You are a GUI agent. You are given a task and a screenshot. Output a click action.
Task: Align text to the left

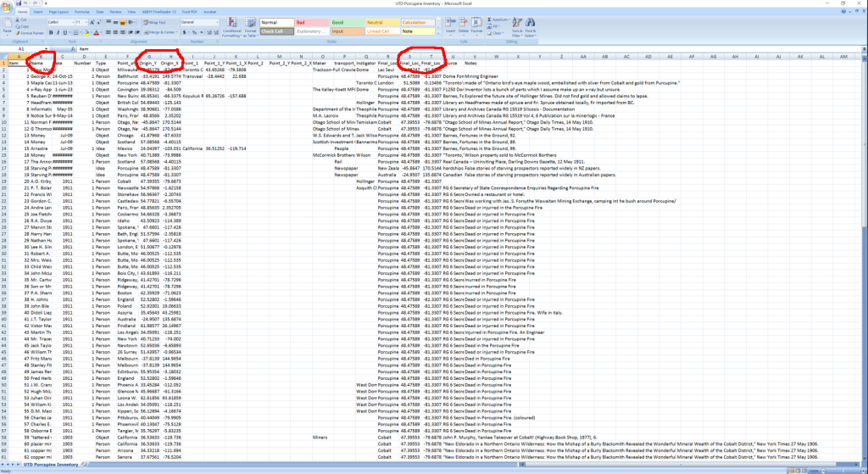pyautogui.click(x=108, y=33)
